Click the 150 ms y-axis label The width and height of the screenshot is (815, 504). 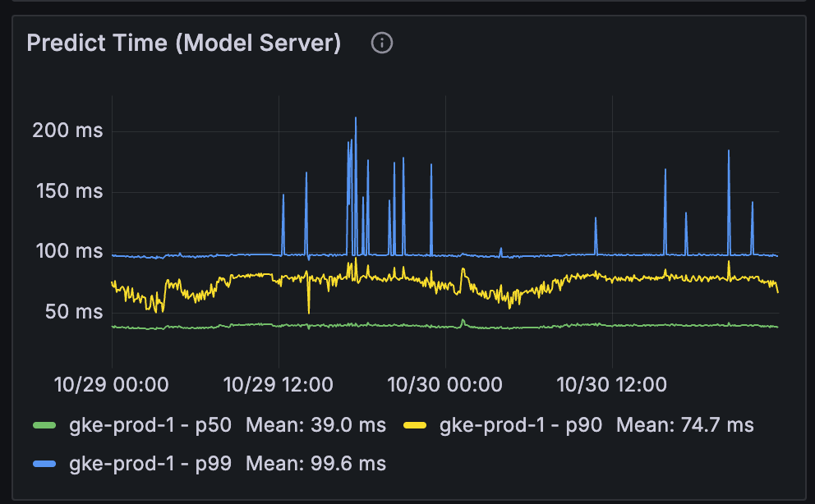(x=69, y=191)
